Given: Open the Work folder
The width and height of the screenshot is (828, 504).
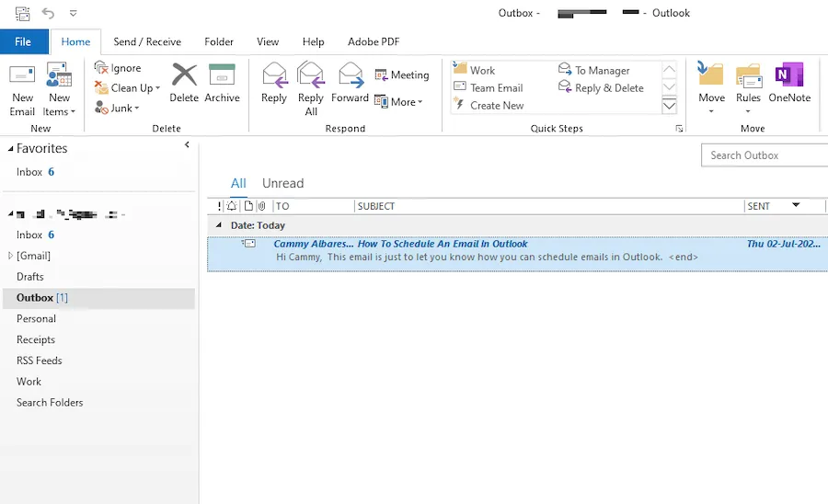Looking at the screenshot, I should point(29,382).
